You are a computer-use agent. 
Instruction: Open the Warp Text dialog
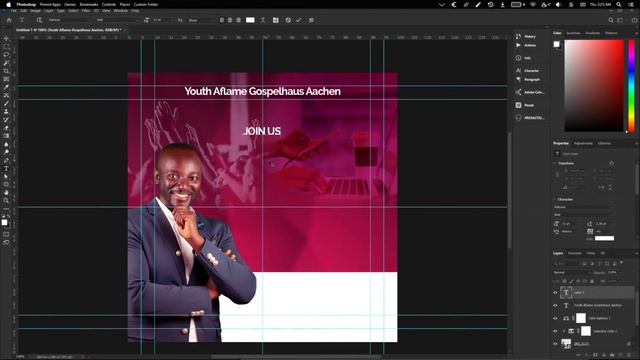(263, 20)
